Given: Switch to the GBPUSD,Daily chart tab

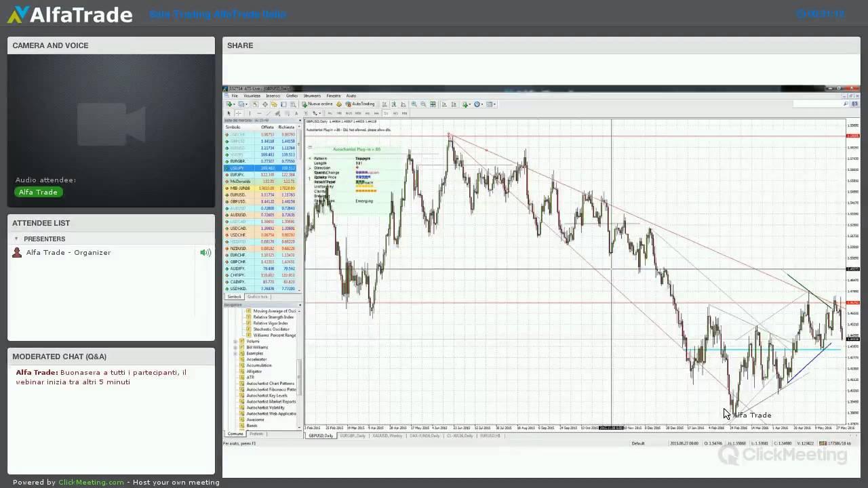Looking at the screenshot, I should pos(321,436).
